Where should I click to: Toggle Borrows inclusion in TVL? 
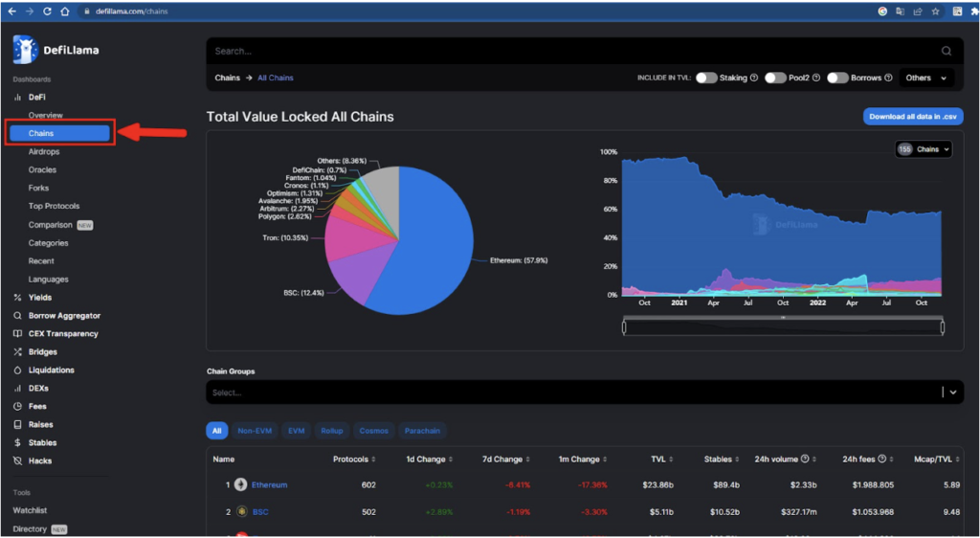click(x=837, y=78)
